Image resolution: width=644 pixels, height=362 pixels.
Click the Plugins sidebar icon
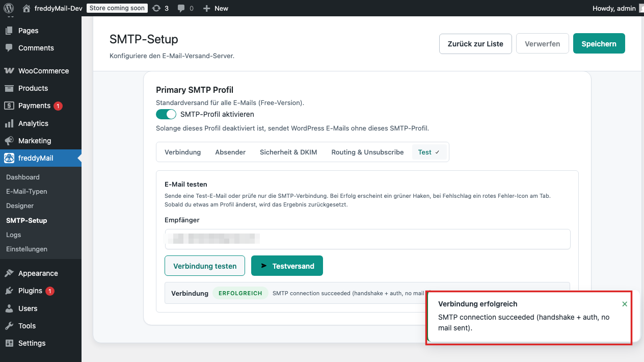[9, 291]
